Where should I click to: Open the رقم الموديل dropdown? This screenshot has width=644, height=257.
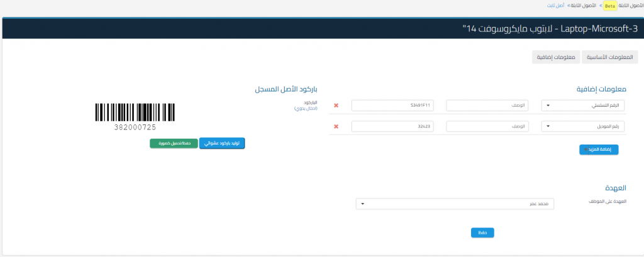[583, 126]
